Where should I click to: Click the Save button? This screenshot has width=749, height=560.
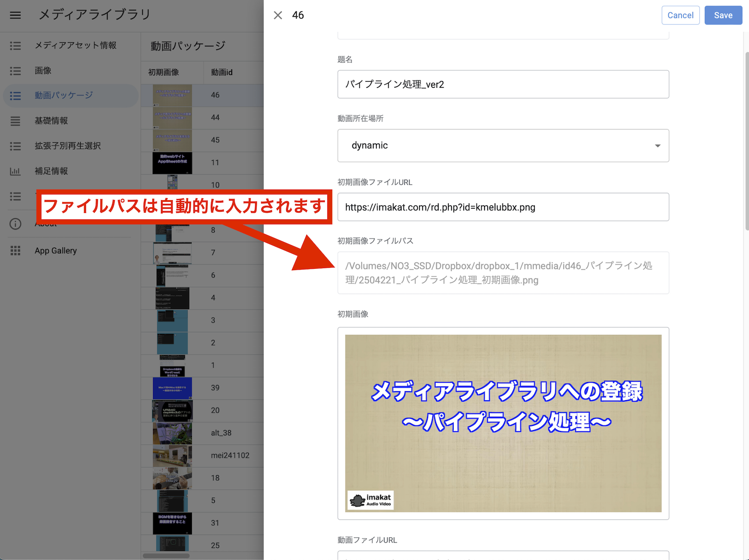pos(722,15)
